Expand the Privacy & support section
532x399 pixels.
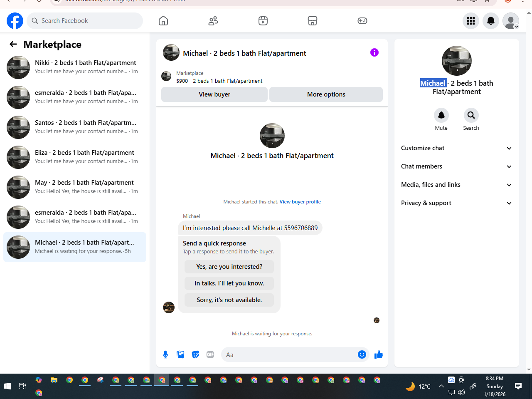coord(457,203)
